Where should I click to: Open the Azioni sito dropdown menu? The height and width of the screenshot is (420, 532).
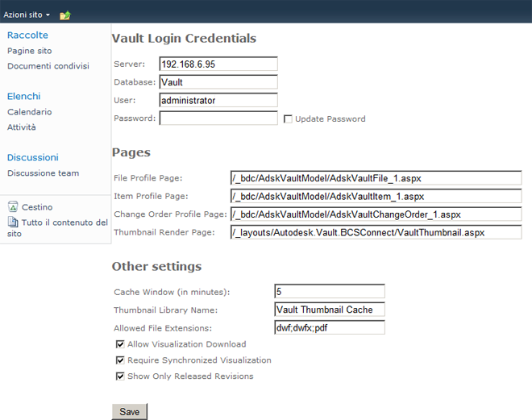[x=27, y=15]
